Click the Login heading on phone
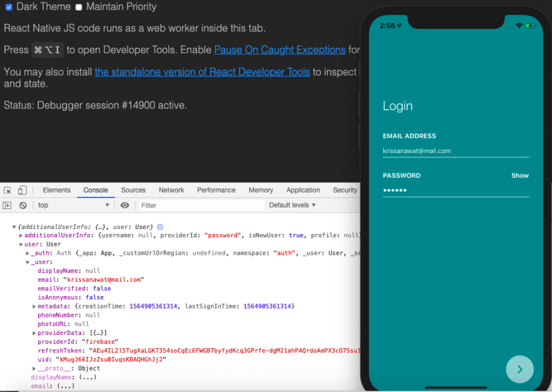This screenshot has height=392, width=552. 398,106
